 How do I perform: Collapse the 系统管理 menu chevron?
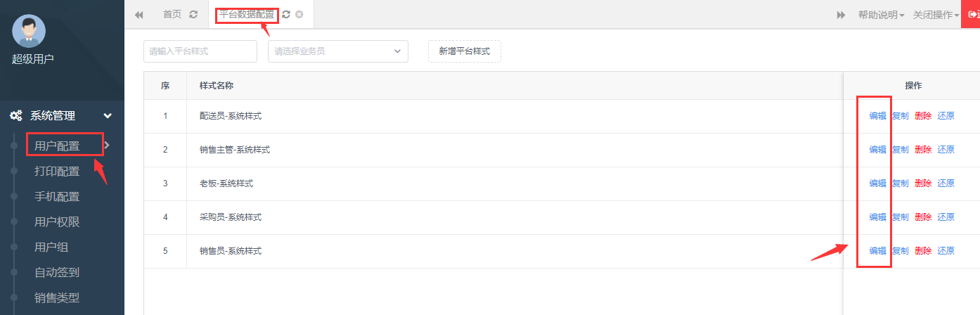pos(108,116)
